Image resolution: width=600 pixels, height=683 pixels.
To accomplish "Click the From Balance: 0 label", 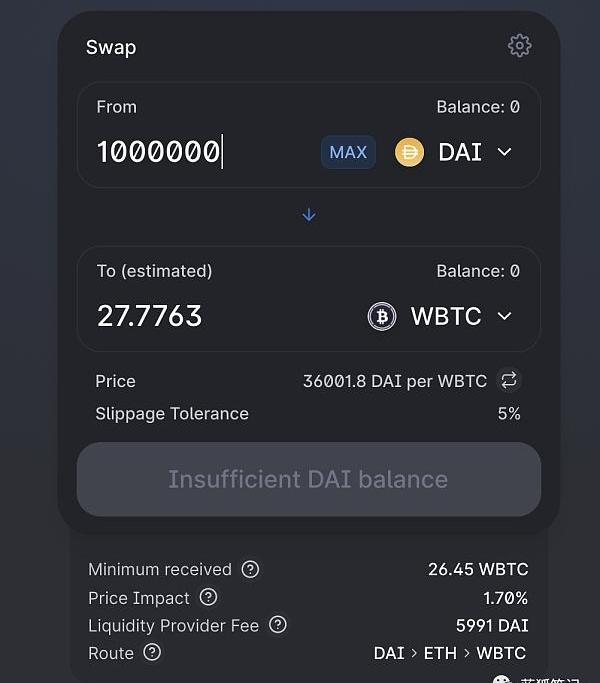I will pos(478,107).
